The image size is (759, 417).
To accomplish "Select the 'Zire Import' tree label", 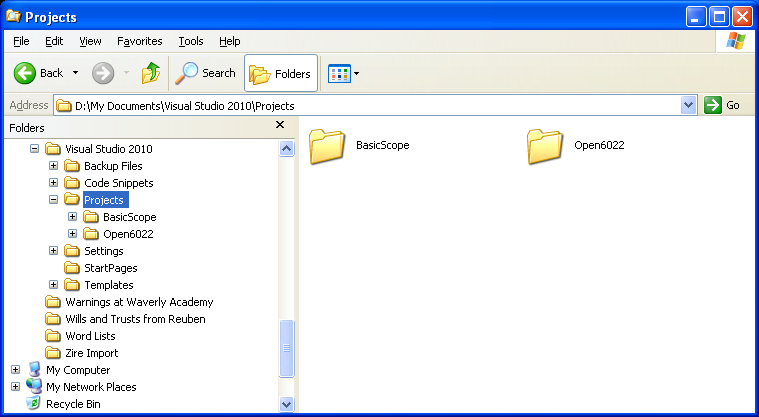I will click(91, 353).
